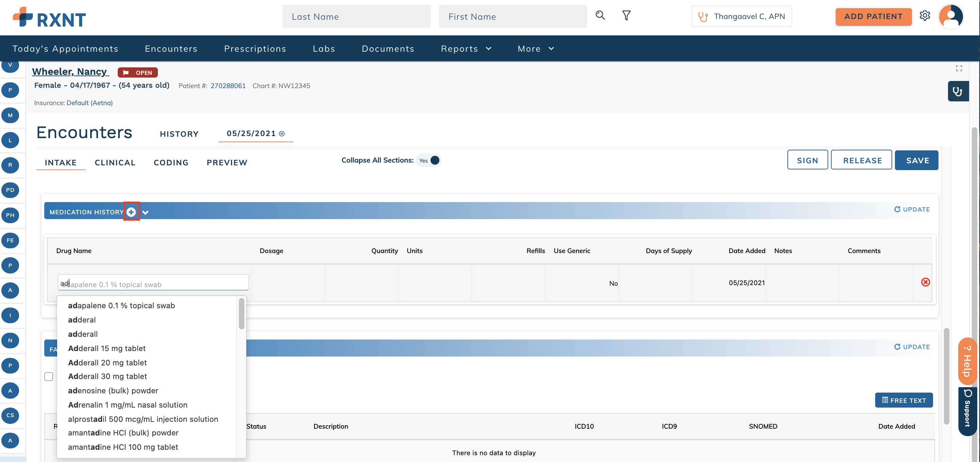Click the drug suggestion list scrollbar
The height and width of the screenshot is (462, 980).
point(241,314)
